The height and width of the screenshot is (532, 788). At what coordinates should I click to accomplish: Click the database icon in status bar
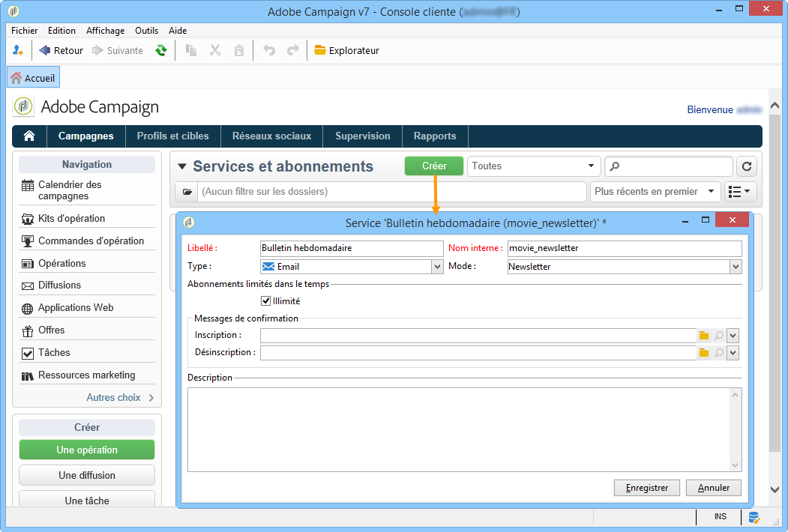[754, 517]
